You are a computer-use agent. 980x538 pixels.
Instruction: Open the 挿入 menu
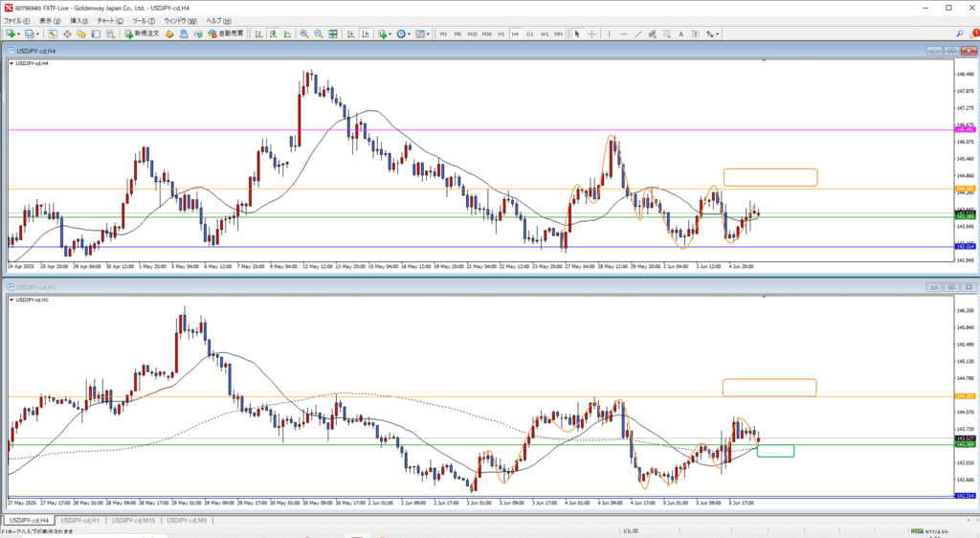click(x=78, y=21)
